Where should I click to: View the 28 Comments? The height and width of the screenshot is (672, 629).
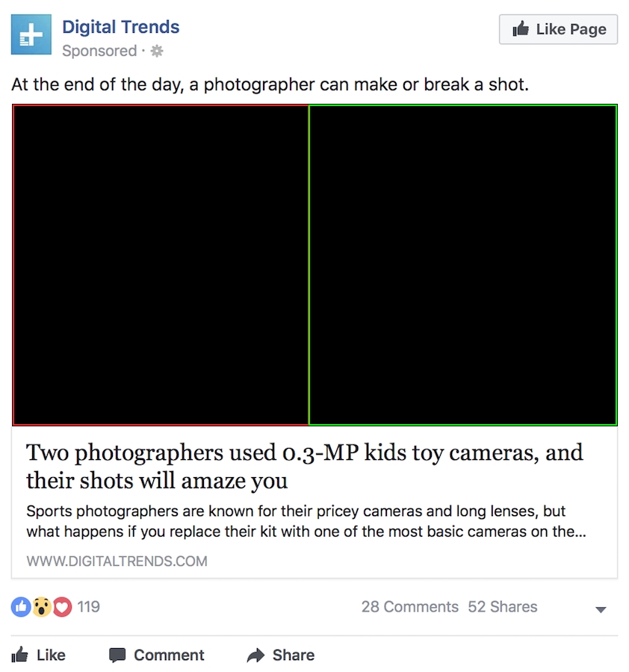[x=409, y=607]
